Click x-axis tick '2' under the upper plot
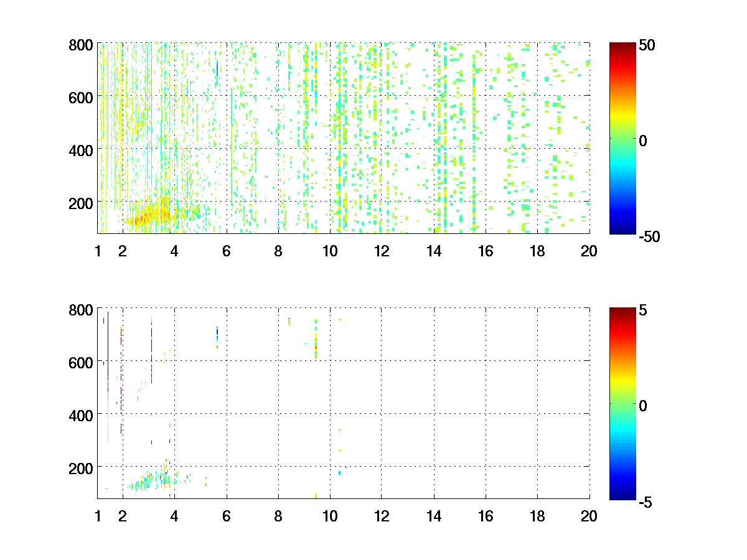Viewport: 747px width, 560px height. click(123, 251)
